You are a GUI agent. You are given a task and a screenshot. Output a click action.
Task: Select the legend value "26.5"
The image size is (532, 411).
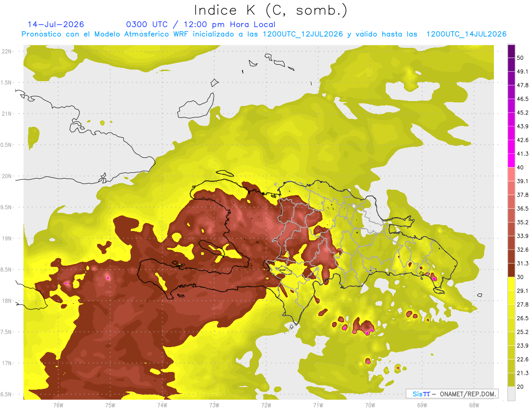tap(522, 318)
